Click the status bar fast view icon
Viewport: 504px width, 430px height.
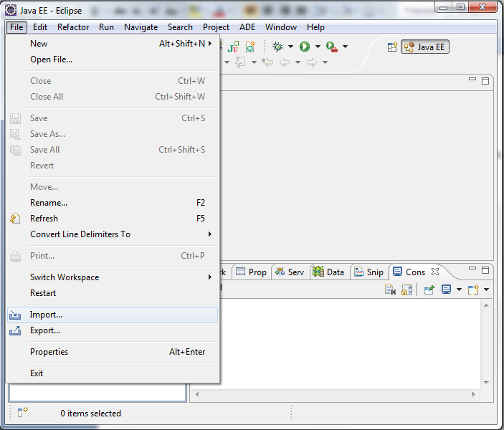click(22, 412)
